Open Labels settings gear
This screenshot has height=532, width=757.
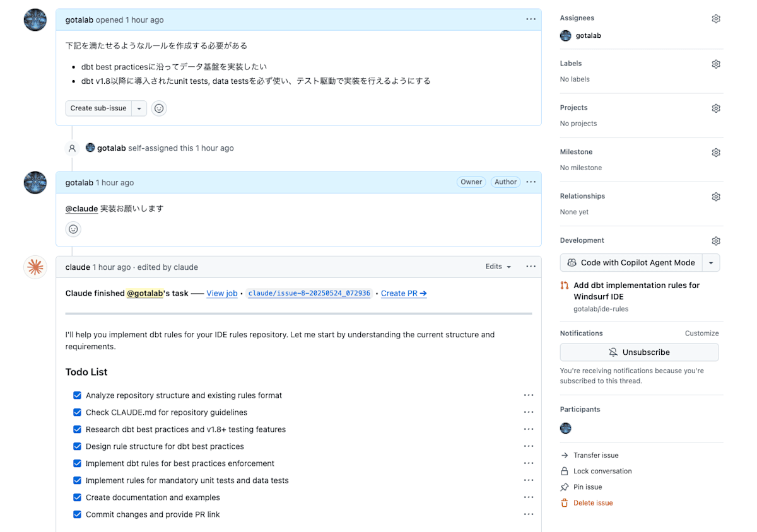coord(716,64)
